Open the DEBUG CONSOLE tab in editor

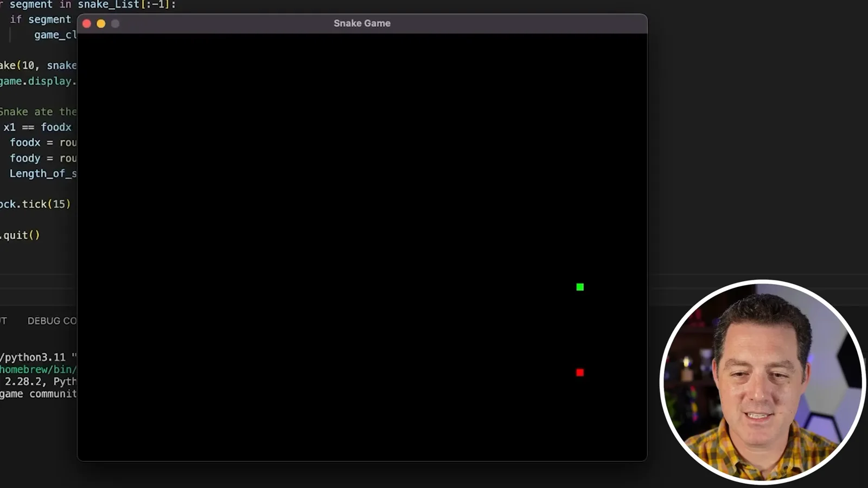point(52,321)
